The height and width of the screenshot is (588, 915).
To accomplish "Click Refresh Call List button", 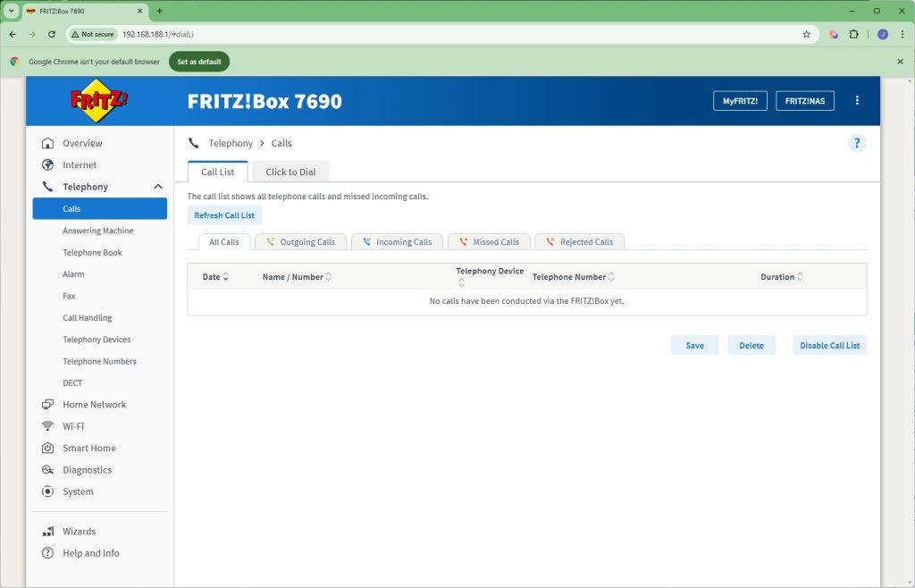I will tap(224, 215).
